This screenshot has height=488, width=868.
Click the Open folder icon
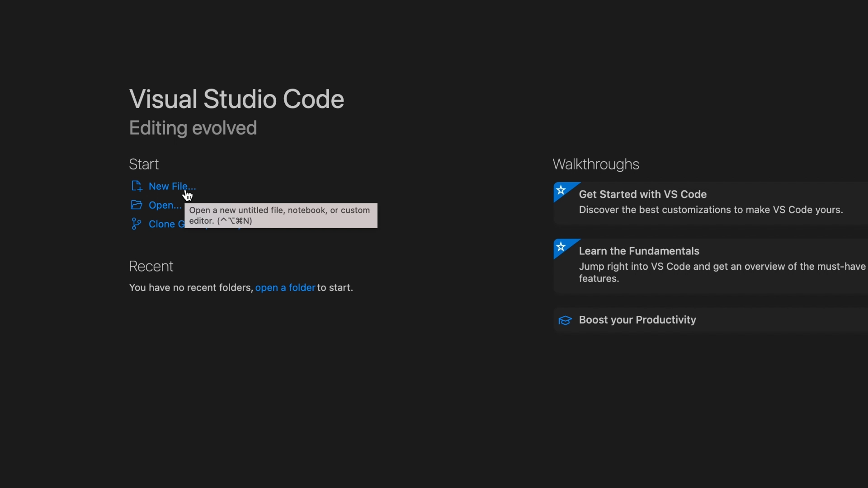pos(137,205)
